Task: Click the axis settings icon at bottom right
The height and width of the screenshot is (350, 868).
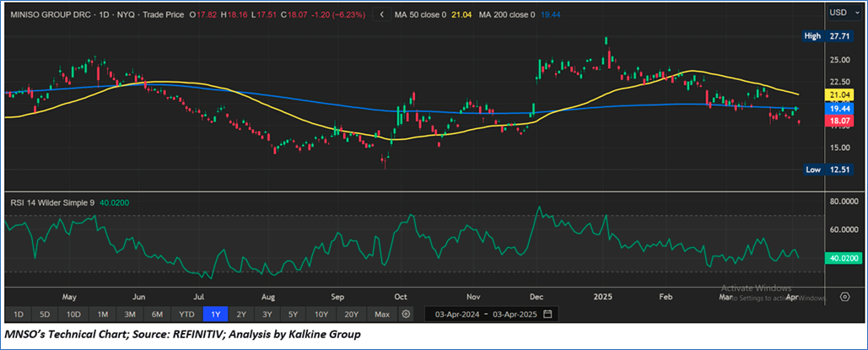Action: click(x=844, y=298)
